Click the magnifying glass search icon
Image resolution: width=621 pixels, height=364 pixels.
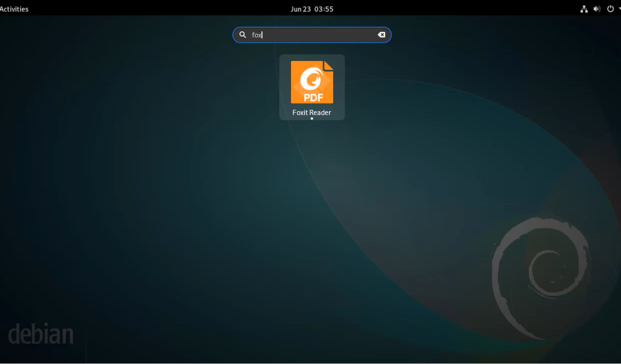tap(243, 35)
